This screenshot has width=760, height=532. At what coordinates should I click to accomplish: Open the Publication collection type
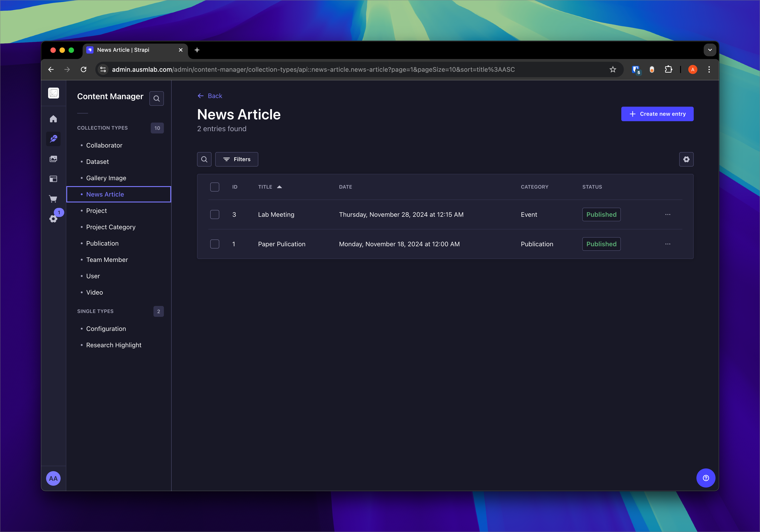click(x=102, y=243)
